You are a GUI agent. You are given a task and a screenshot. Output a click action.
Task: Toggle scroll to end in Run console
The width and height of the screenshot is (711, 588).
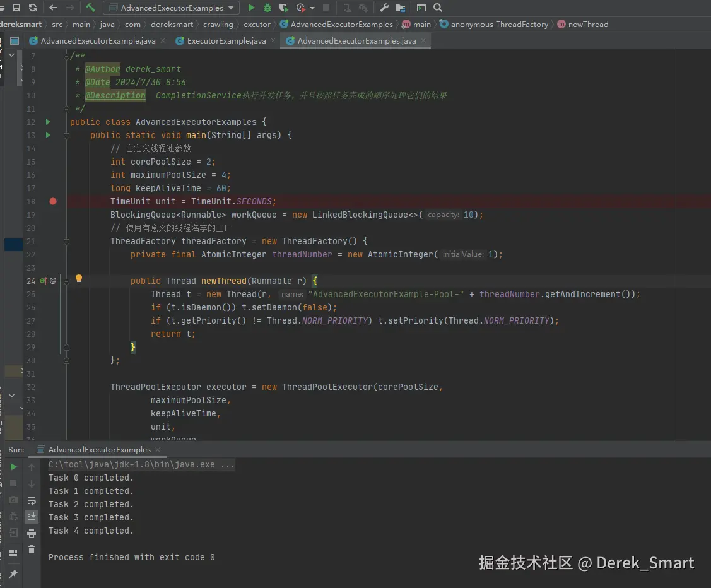(x=32, y=517)
